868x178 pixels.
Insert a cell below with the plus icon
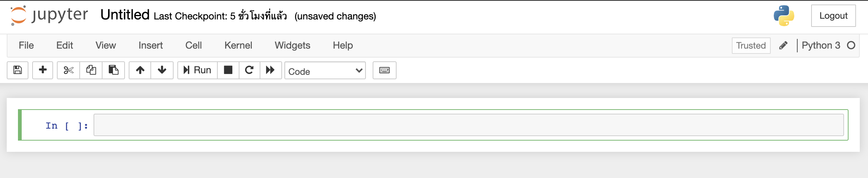tap(43, 70)
